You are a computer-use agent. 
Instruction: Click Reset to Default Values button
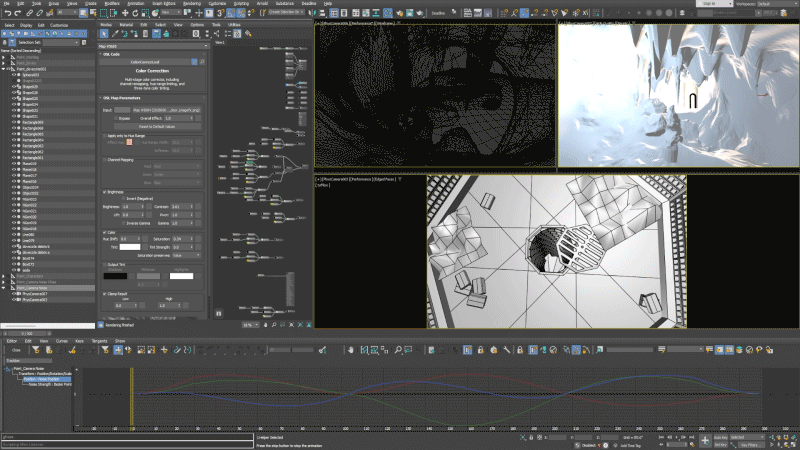click(x=156, y=126)
